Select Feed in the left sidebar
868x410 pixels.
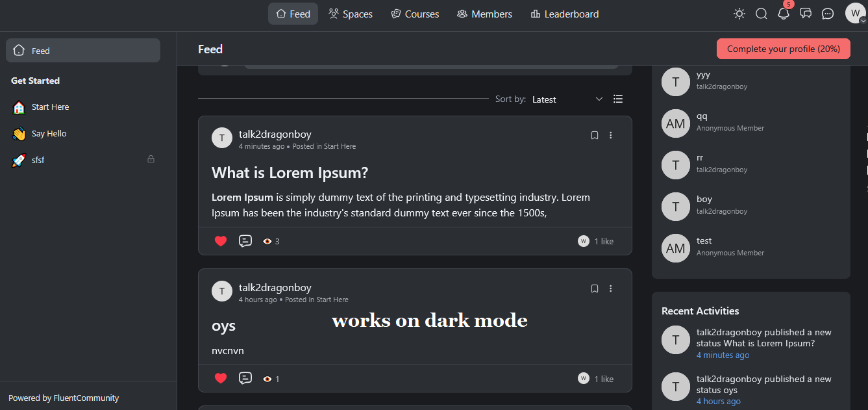pos(83,51)
